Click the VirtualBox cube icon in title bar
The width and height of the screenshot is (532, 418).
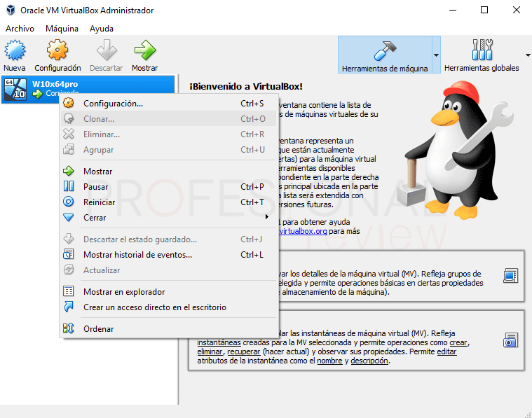pos(11,11)
